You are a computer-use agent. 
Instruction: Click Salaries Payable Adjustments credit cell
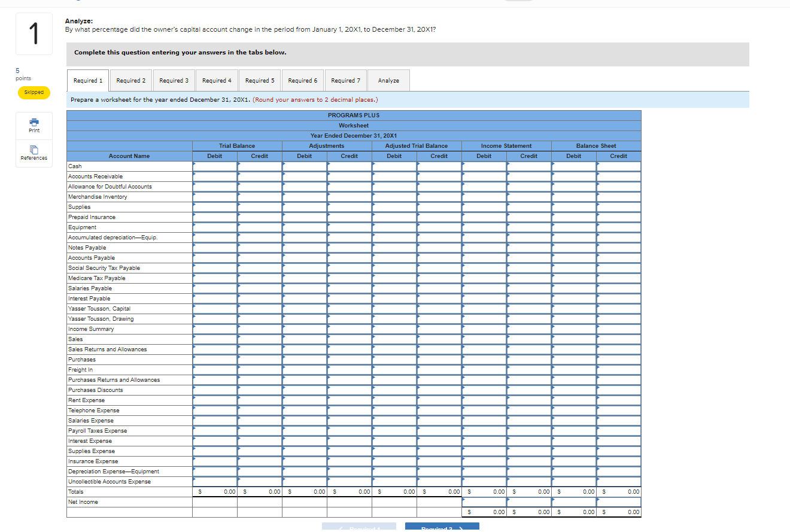point(350,288)
